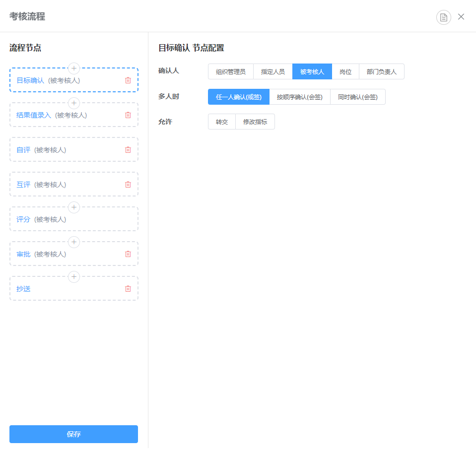
Task: Remove the 抄送 node with trash icon
Action: tap(128, 289)
